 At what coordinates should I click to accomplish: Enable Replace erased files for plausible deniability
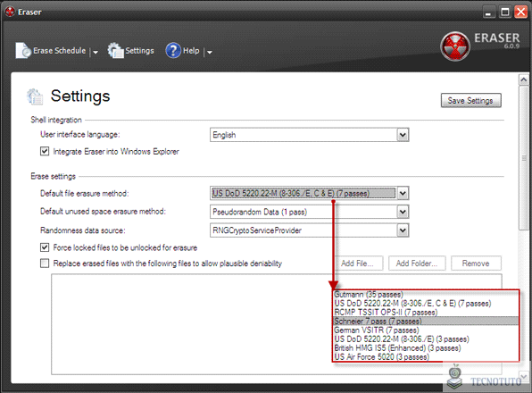pos(45,263)
